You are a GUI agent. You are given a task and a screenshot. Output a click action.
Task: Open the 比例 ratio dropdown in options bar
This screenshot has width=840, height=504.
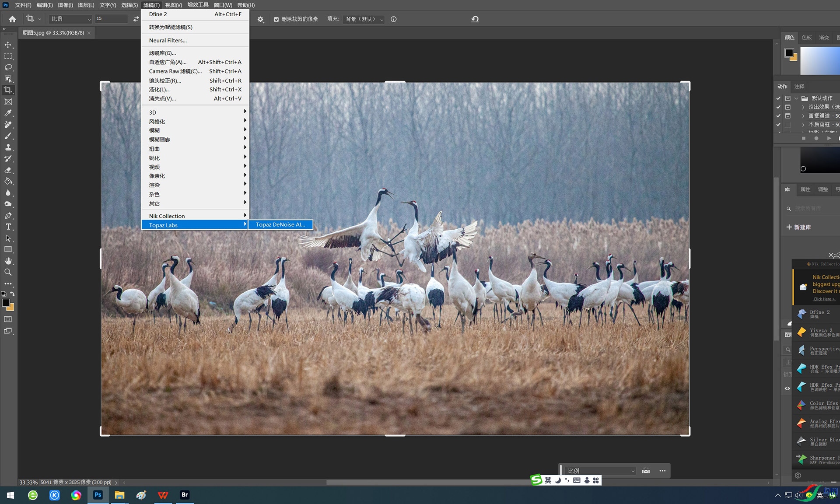[x=71, y=19]
